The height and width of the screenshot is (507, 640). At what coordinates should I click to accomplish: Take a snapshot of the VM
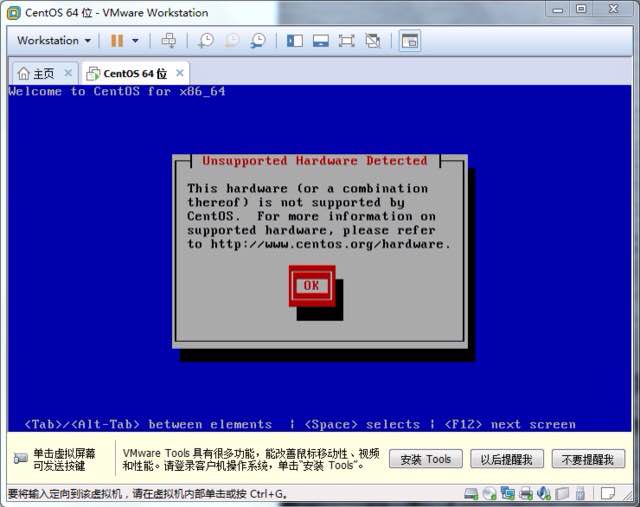coord(206,40)
